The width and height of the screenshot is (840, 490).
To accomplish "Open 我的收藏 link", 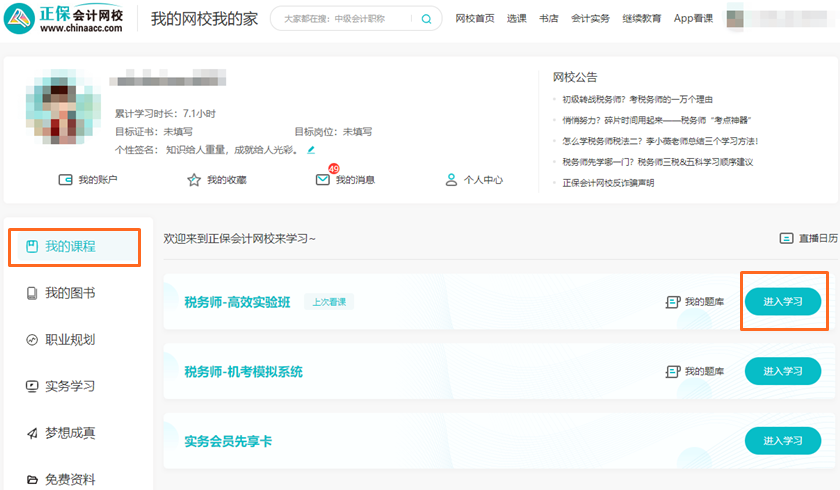I will [227, 180].
